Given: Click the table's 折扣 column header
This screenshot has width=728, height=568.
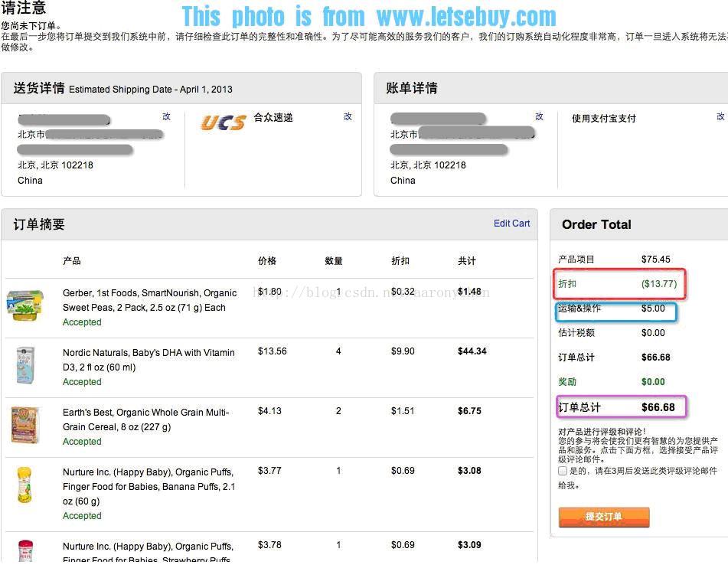Looking at the screenshot, I should point(400,260).
